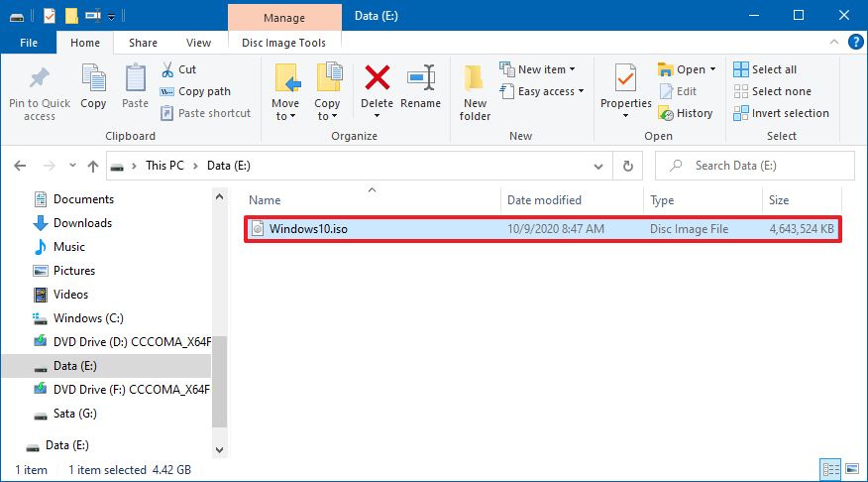Click the help question mark icon

[x=856, y=42]
